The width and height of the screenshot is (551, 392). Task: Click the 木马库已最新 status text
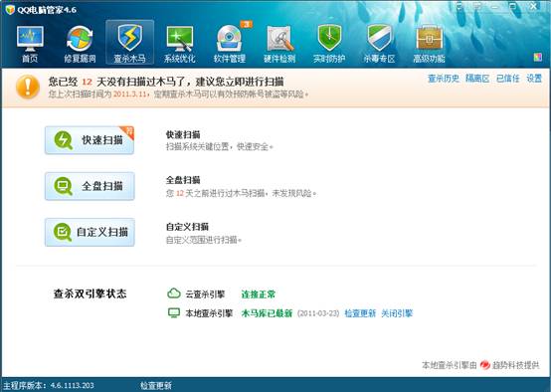267,312
